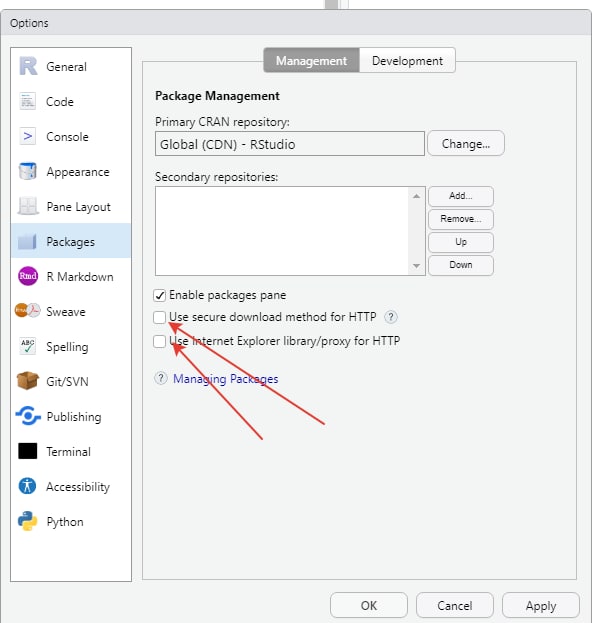
Task: Click the Up button
Action: coord(461,242)
